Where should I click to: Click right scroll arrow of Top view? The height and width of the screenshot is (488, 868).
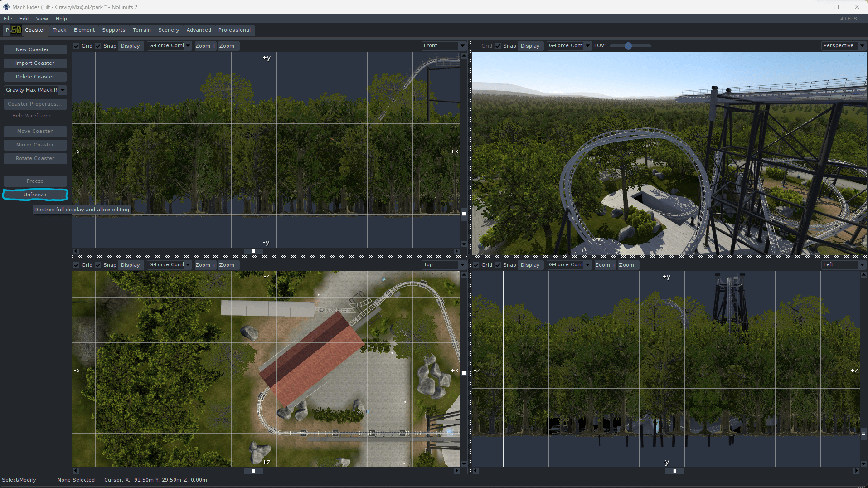pyautogui.click(x=456, y=471)
